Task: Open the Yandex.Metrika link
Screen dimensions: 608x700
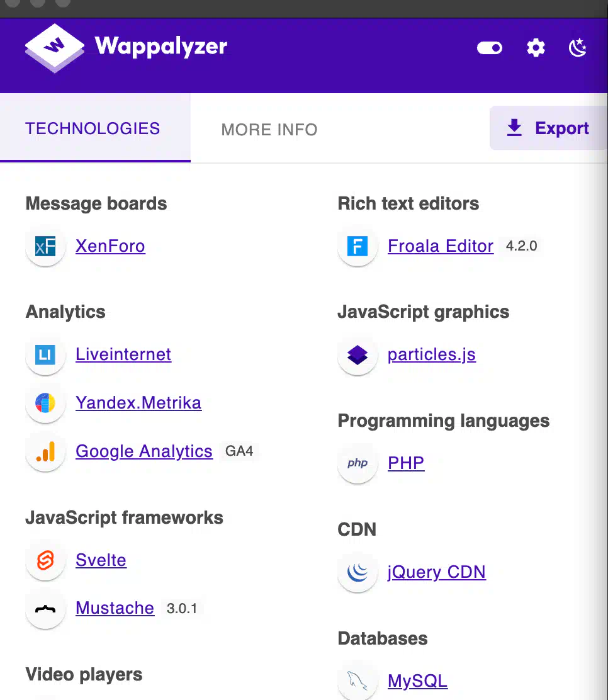Action: [138, 403]
